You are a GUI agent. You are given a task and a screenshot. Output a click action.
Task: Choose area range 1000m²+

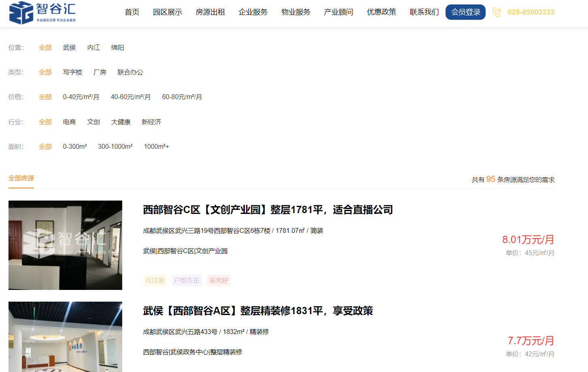coord(157,146)
